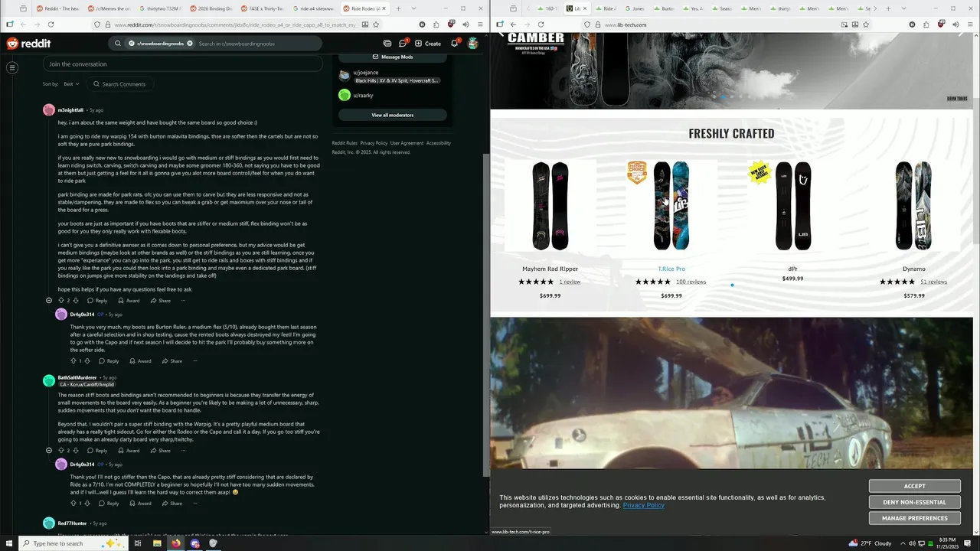This screenshot has width=980, height=551.
Task: Open Mayhem Rad Ripper snowboard thumbnail
Action: 550,206
